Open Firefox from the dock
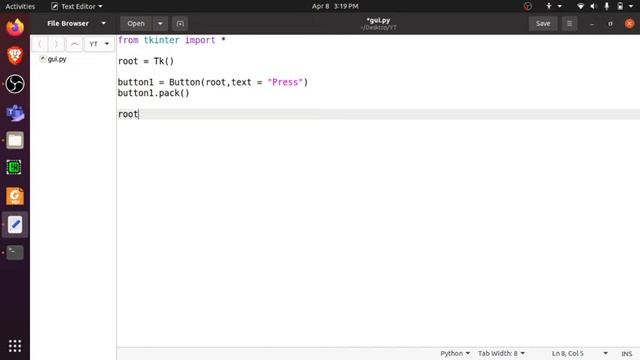 [x=15, y=27]
